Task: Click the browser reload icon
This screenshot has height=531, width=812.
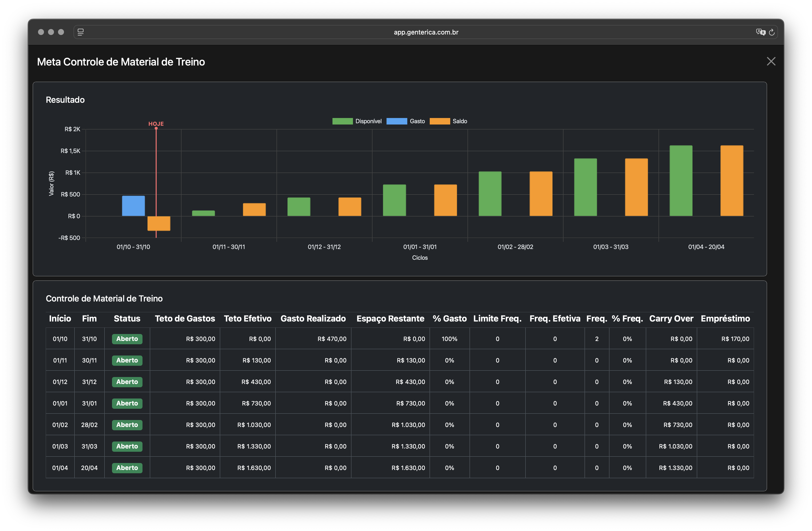Action: tap(772, 32)
